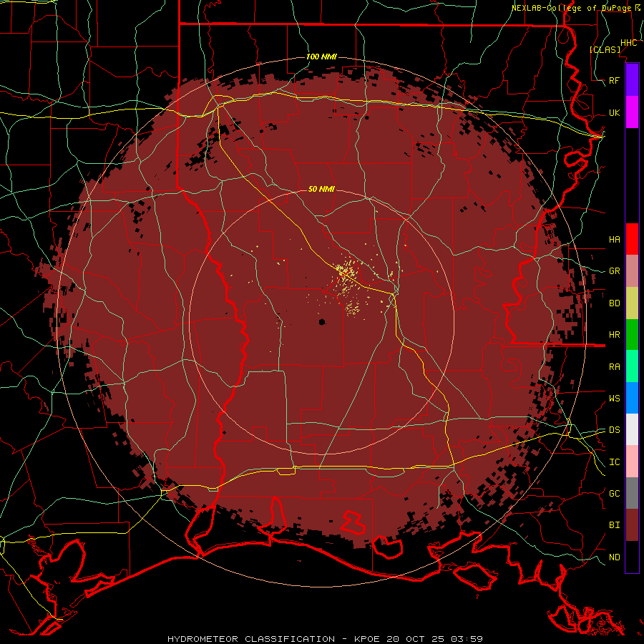Click the IC legend label
This screenshot has height=644, width=644.
[614, 462]
